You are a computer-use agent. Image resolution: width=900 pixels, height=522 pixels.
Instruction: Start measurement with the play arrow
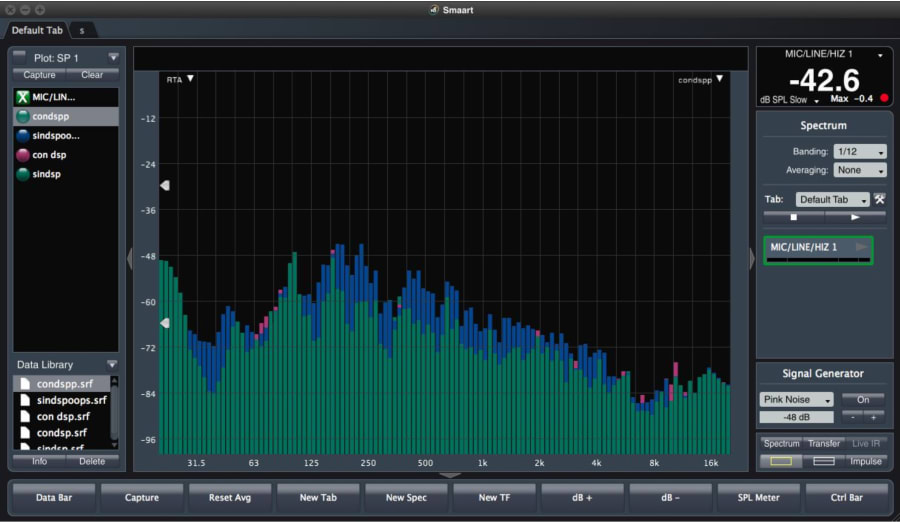pyautogui.click(x=855, y=216)
